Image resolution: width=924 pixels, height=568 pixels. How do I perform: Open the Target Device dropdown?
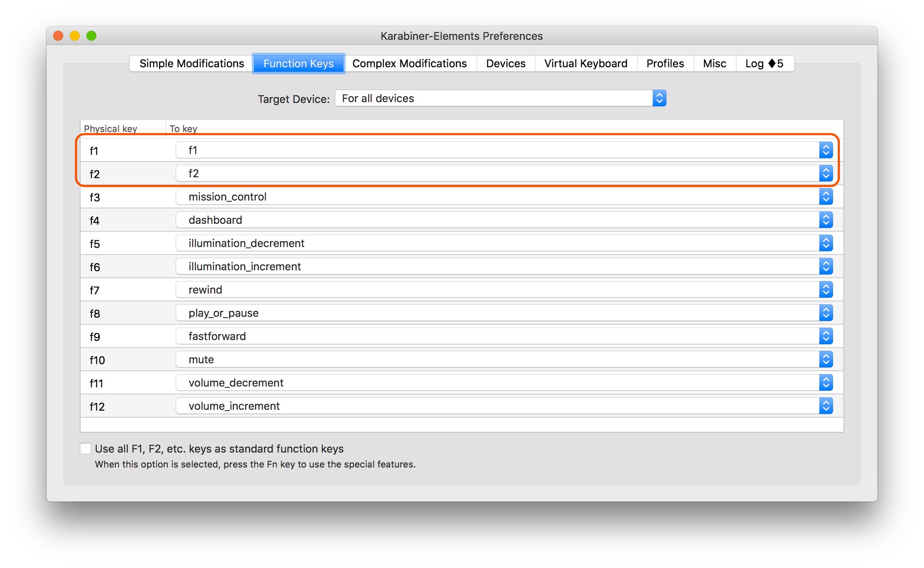click(x=501, y=98)
